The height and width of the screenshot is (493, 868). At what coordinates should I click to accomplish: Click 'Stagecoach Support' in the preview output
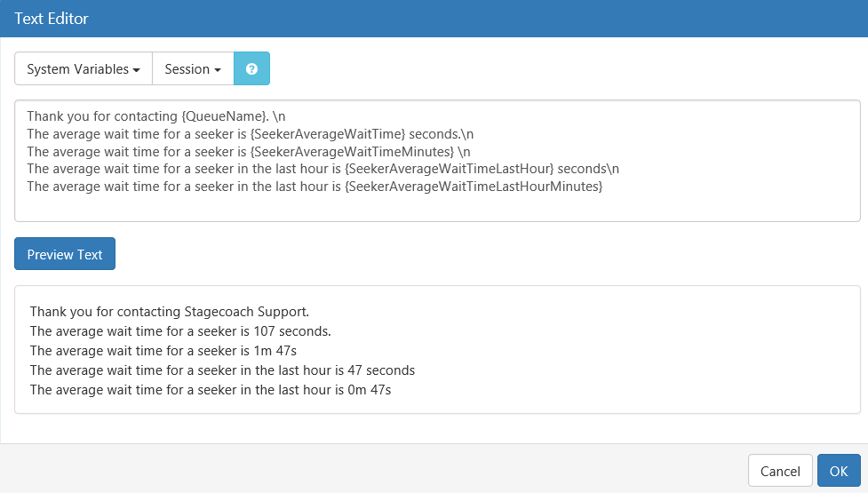246,312
